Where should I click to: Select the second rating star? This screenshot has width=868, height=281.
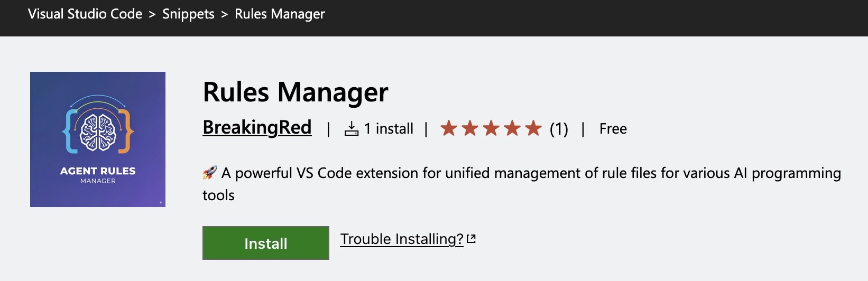470,128
